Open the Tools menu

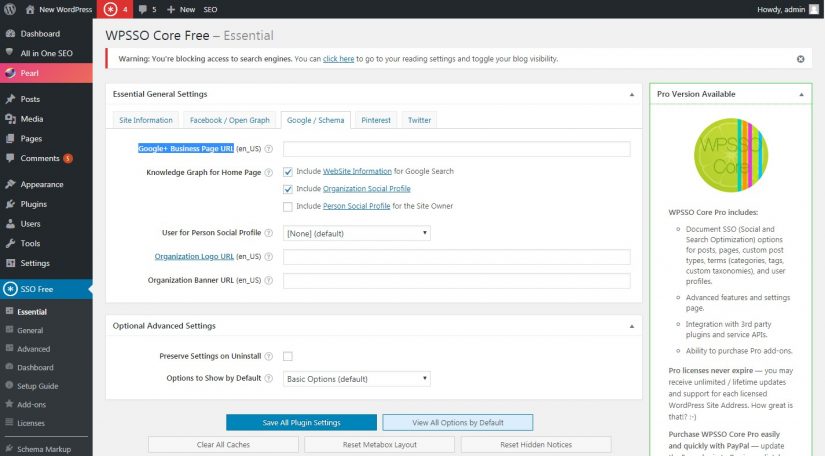pos(46,244)
